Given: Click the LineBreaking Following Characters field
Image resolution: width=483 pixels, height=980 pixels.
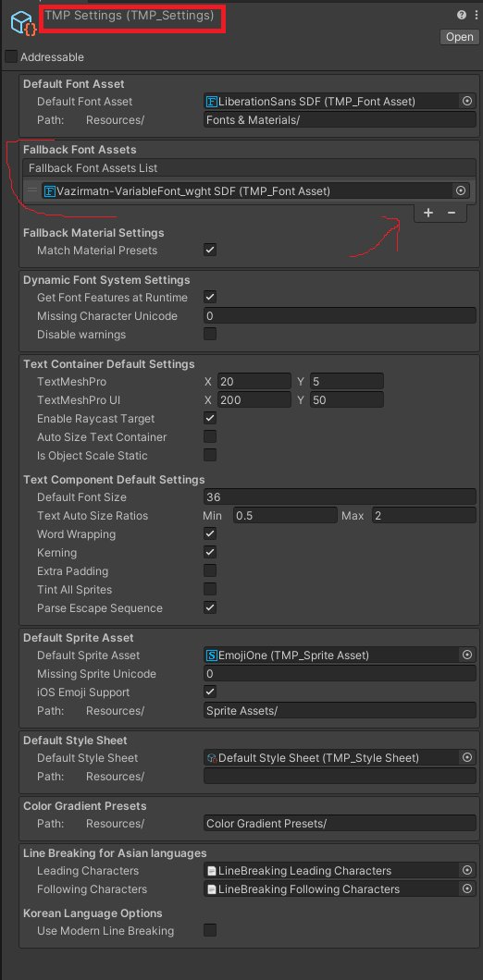Looking at the screenshot, I should pyautogui.click(x=332, y=888).
